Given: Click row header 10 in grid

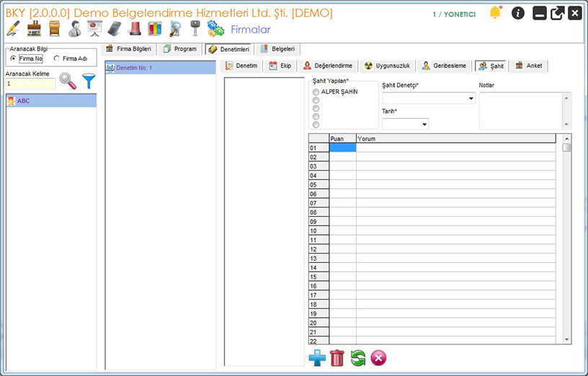Looking at the screenshot, I should (318, 230).
